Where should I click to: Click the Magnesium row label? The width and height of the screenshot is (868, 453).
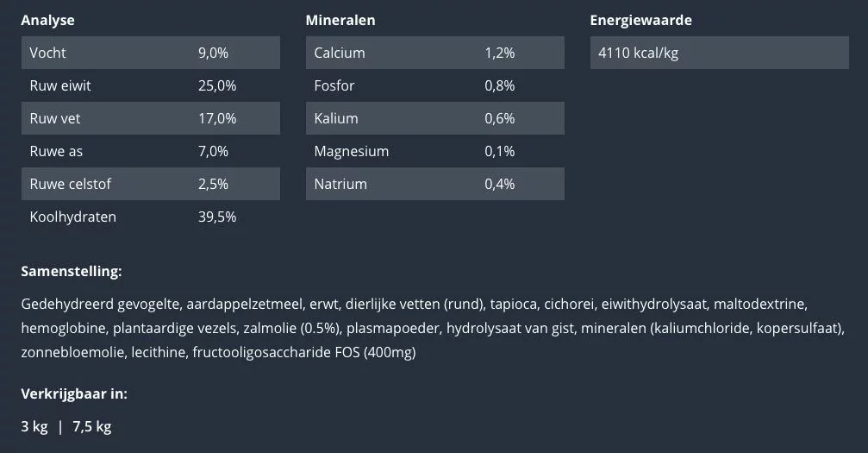(x=351, y=151)
